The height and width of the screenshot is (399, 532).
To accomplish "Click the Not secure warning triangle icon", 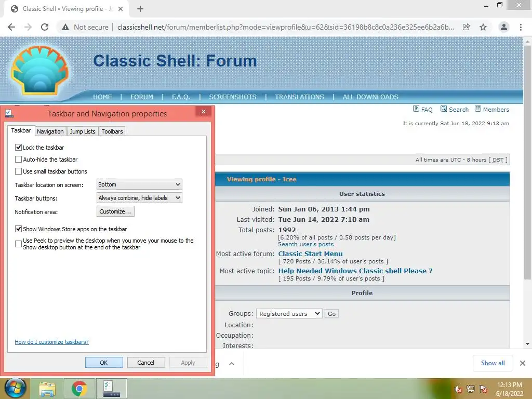I will tap(65, 27).
